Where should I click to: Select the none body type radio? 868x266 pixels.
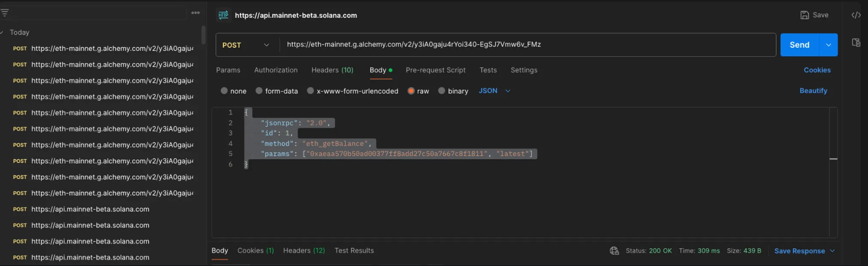pyautogui.click(x=224, y=91)
